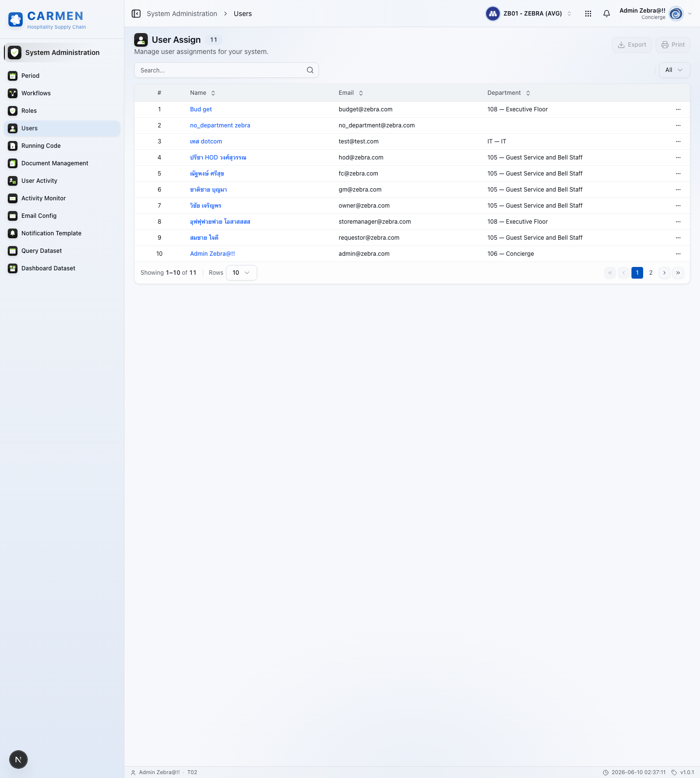700x778 pixels.
Task: Click the Query Dataset sidebar icon
Action: tap(13, 251)
